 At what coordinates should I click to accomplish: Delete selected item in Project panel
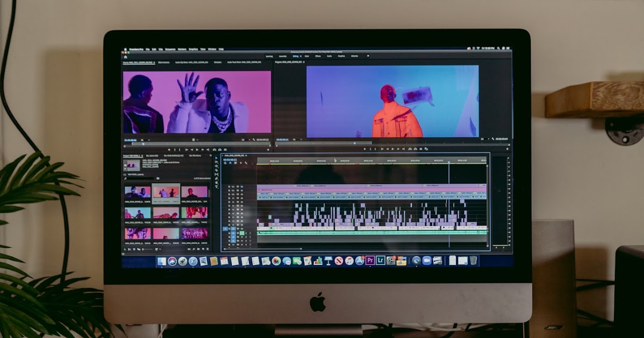pos(207,249)
